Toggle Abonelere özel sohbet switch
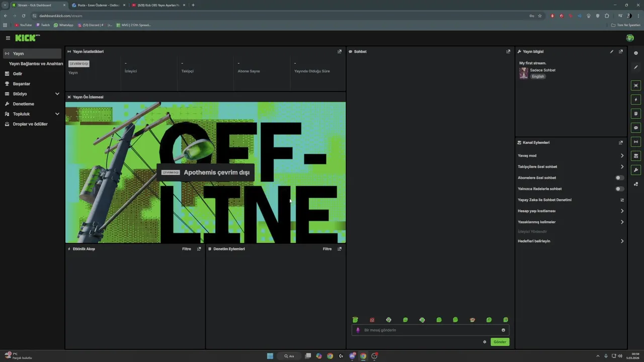 click(x=620, y=177)
